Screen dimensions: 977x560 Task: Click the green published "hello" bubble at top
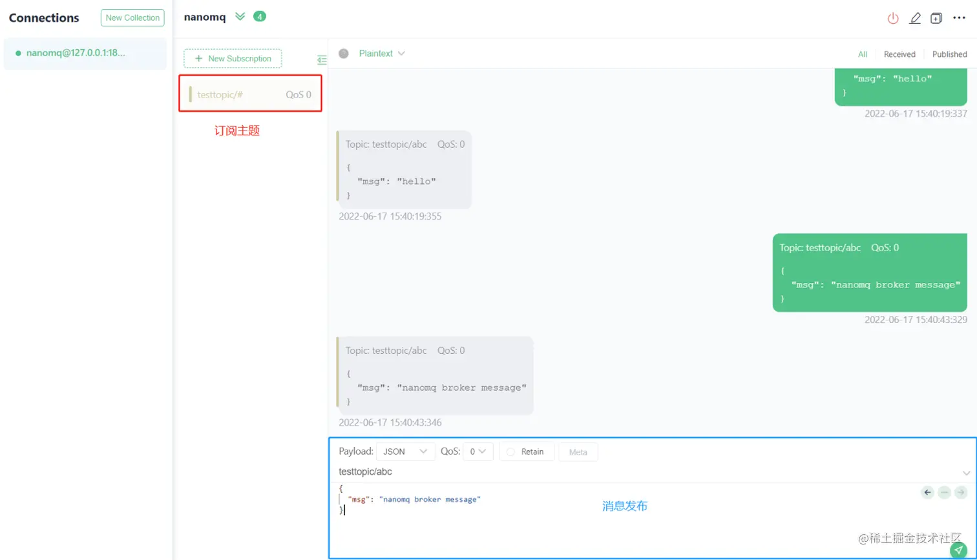pyautogui.click(x=901, y=87)
